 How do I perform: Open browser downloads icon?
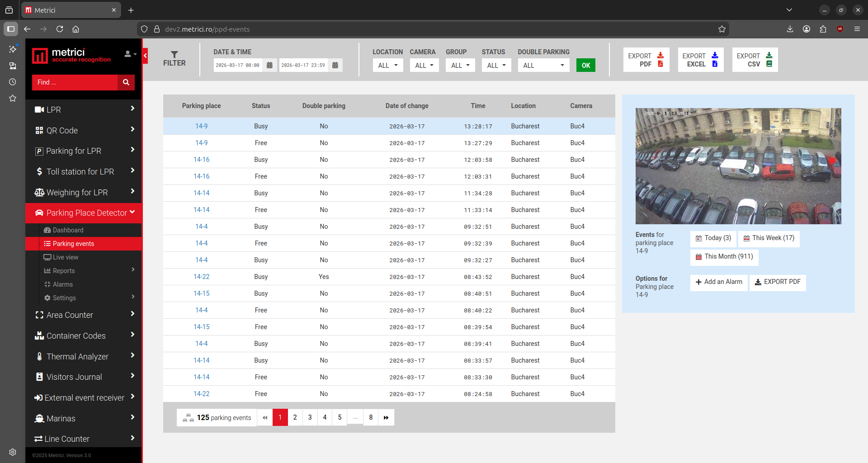[790, 29]
